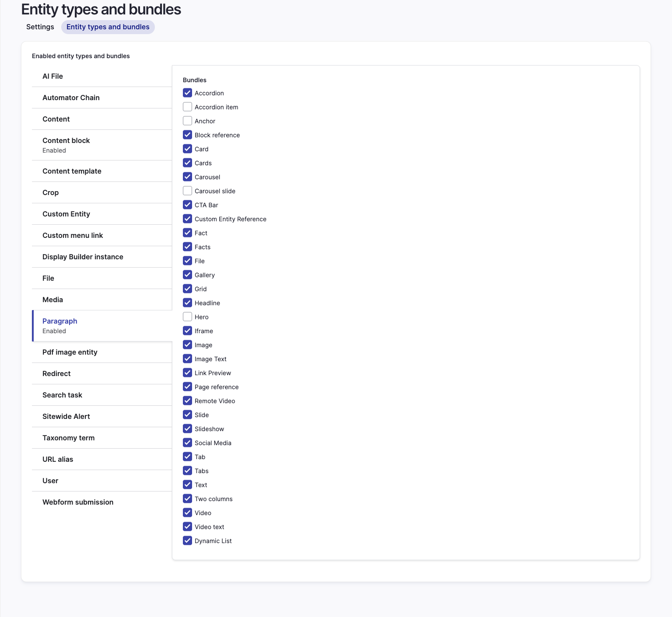Uncheck the CTA Bar checkbox
This screenshot has height=617, width=672.
pyautogui.click(x=187, y=205)
